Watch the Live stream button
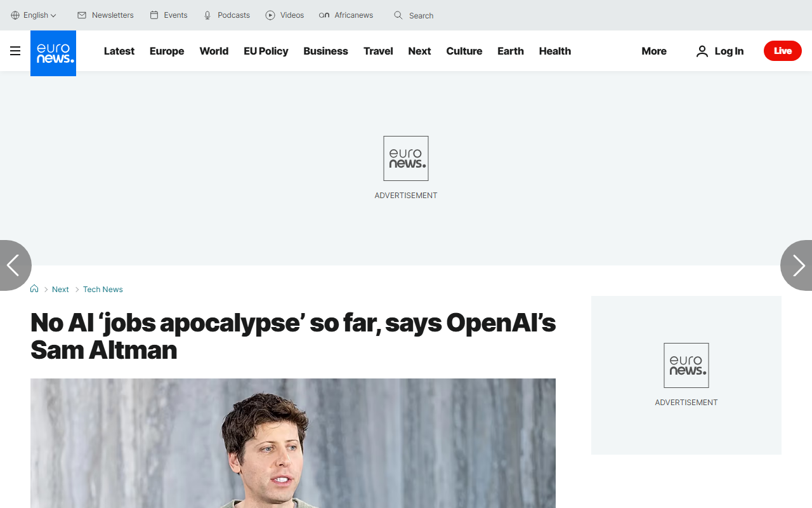 click(783, 51)
